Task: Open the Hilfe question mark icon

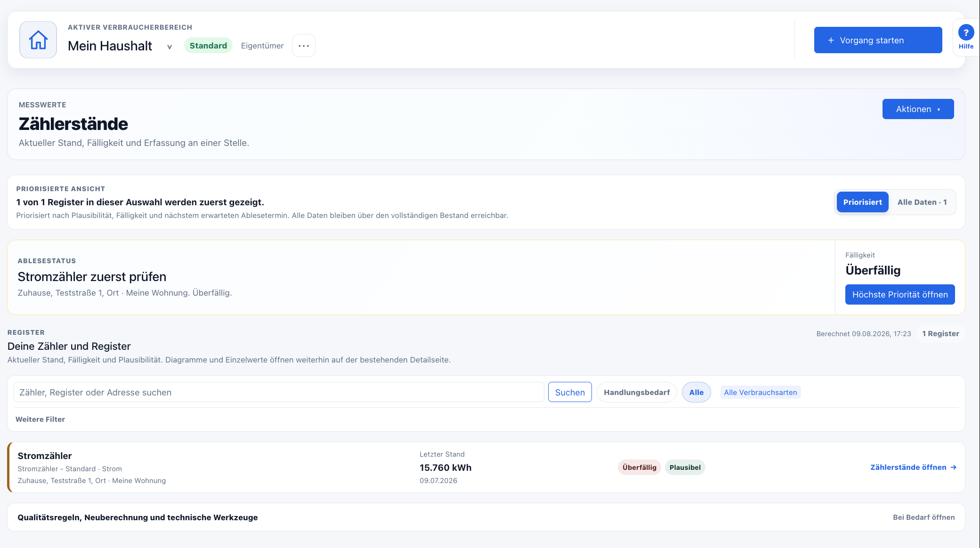Action: pyautogui.click(x=966, y=32)
